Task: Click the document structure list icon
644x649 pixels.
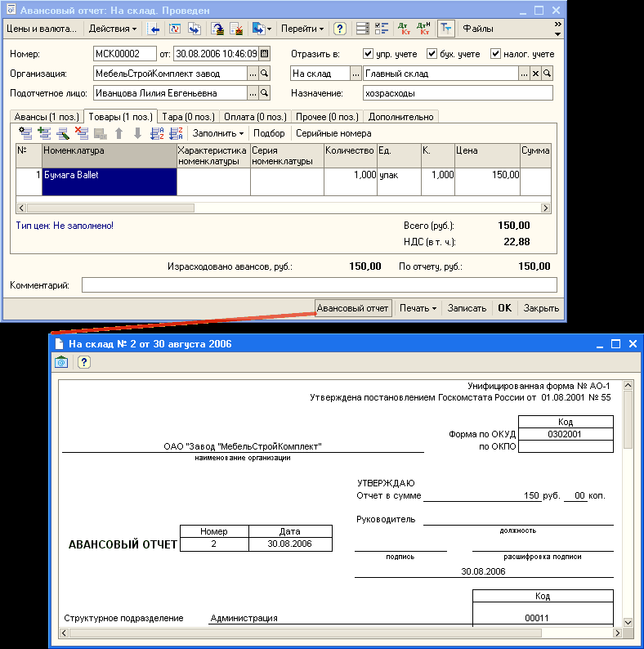Action: pyautogui.click(x=363, y=29)
